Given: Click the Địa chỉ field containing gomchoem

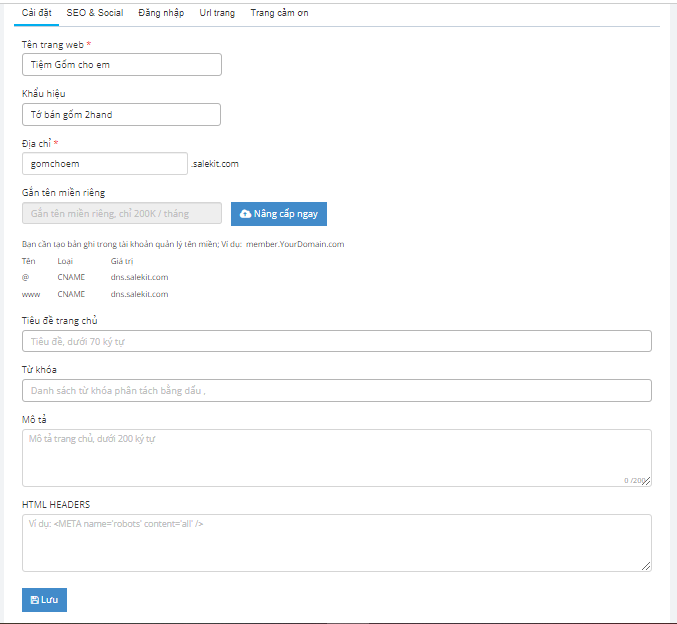Looking at the screenshot, I should coord(104,164).
